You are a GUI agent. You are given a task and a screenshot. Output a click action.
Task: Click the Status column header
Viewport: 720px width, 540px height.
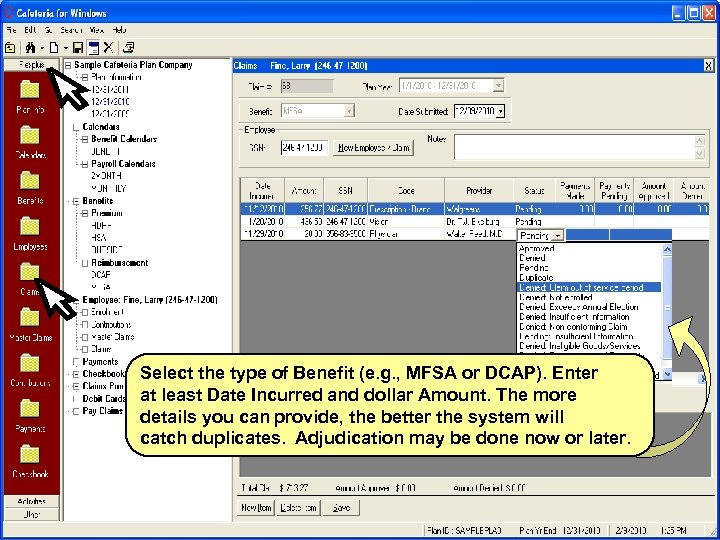click(x=534, y=191)
